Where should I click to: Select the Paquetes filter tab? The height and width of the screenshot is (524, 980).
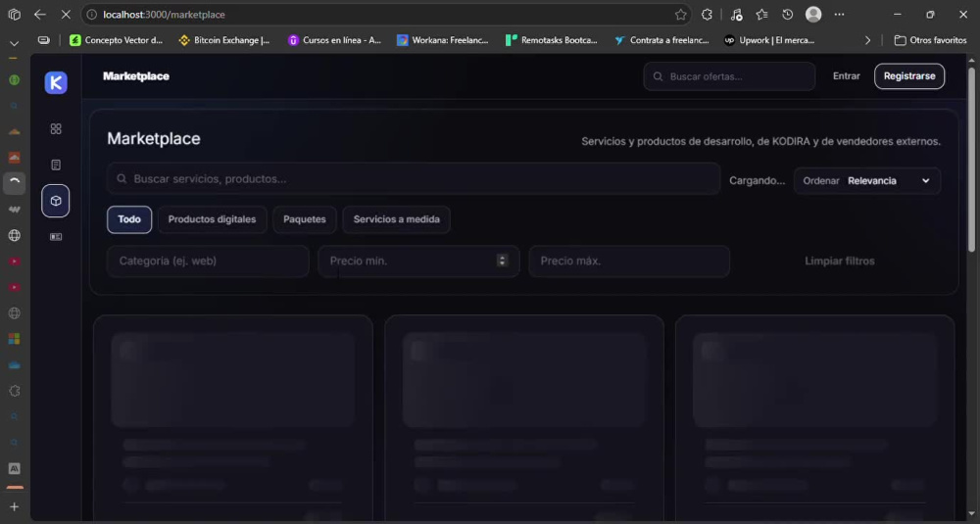click(305, 219)
